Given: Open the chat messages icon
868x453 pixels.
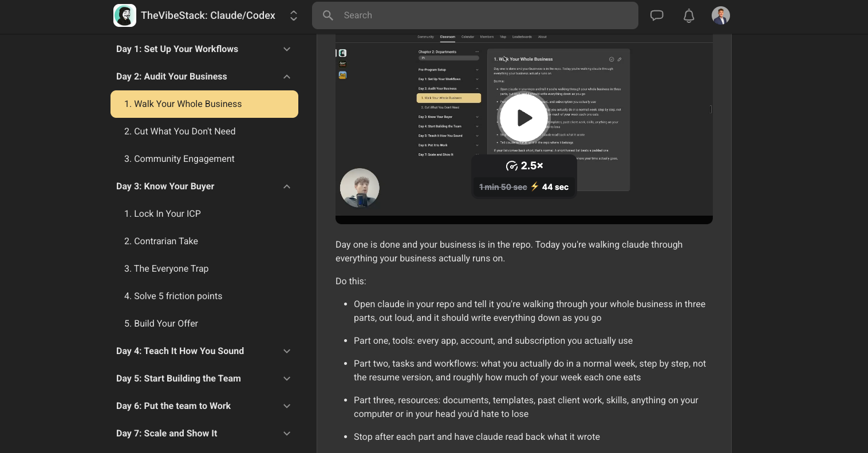Looking at the screenshot, I should (657, 15).
